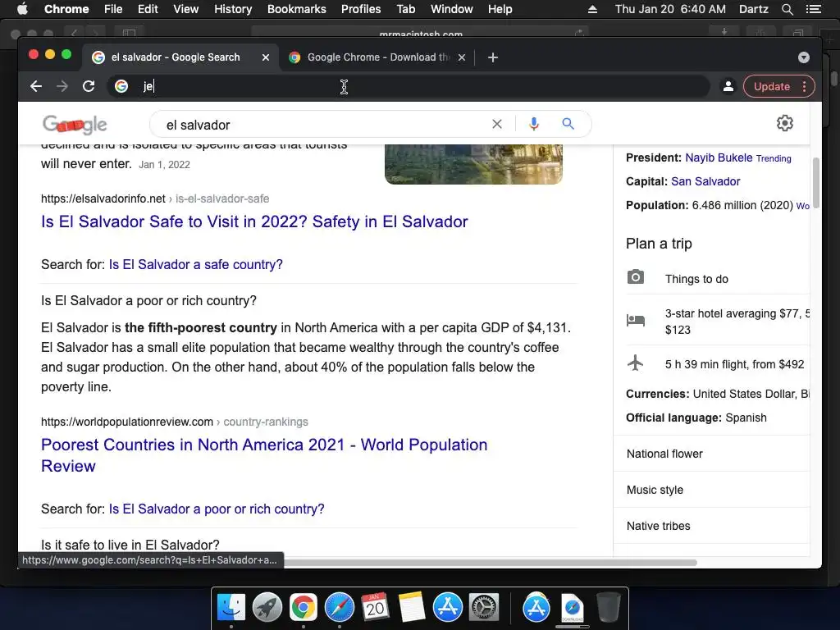Image resolution: width=840 pixels, height=630 pixels.
Task: Click the Chrome address bar
Action: (409, 86)
